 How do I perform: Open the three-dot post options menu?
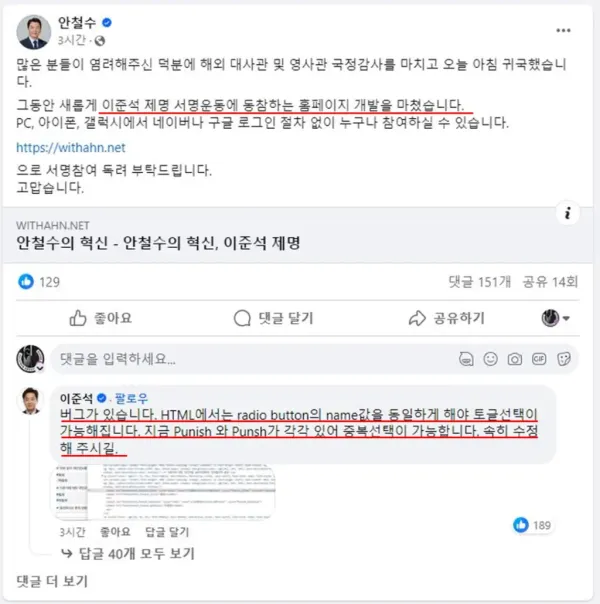pos(563,31)
